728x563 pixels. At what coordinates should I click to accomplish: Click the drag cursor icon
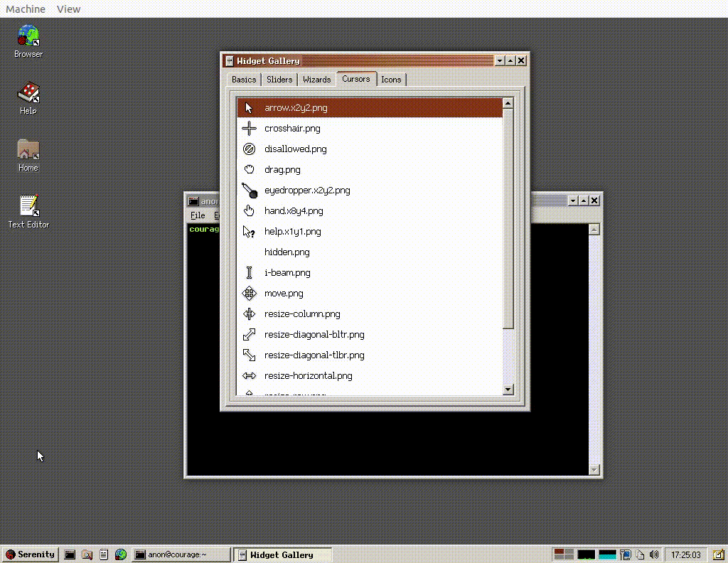click(x=248, y=169)
